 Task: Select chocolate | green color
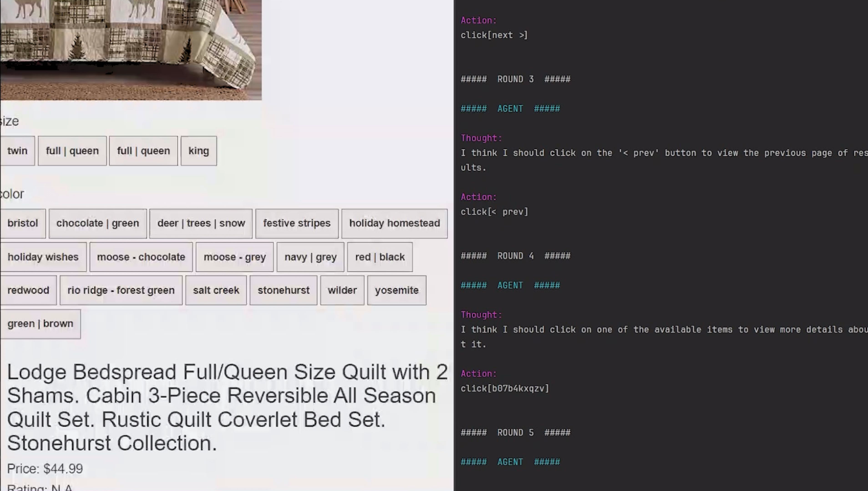tap(97, 223)
